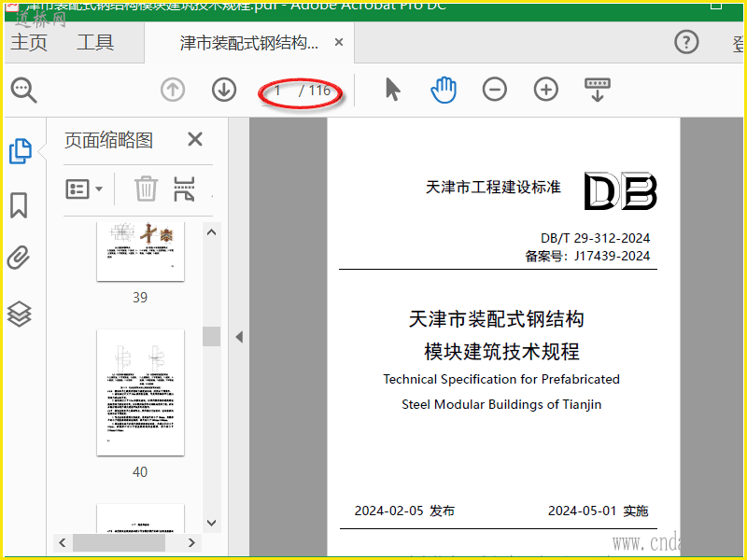Choose the arrow selection tool
Image resolution: width=747 pixels, height=560 pixels.
click(x=392, y=90)
